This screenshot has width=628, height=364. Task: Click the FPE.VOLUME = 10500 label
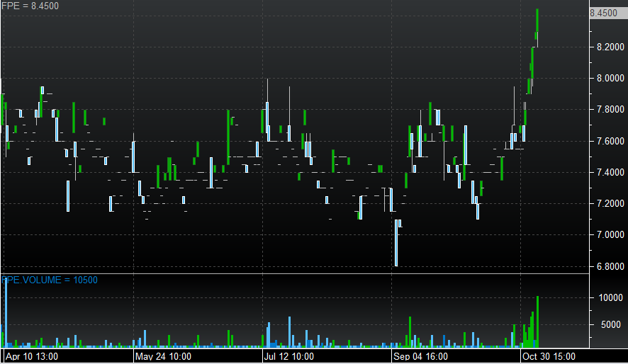50,280
